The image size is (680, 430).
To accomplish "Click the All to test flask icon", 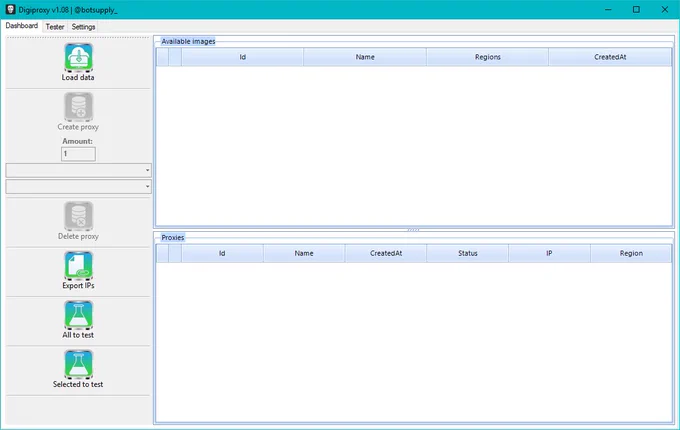I will [78, 315].
